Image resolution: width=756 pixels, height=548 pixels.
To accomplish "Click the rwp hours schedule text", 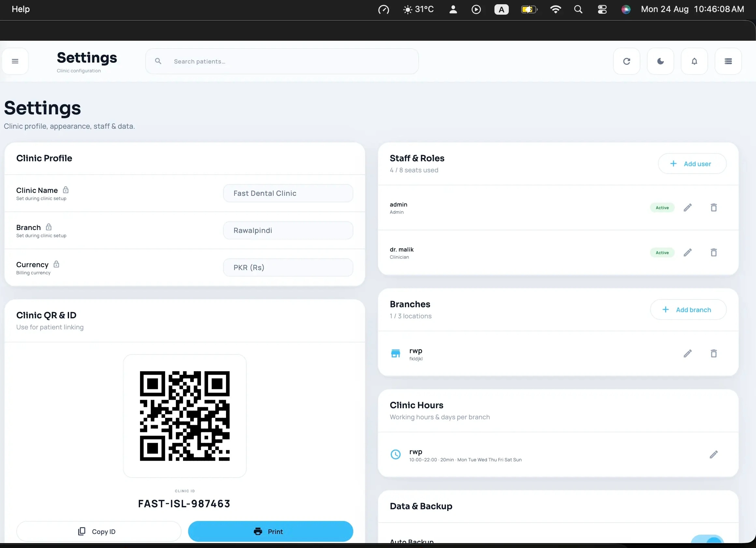I will (465, 460).
